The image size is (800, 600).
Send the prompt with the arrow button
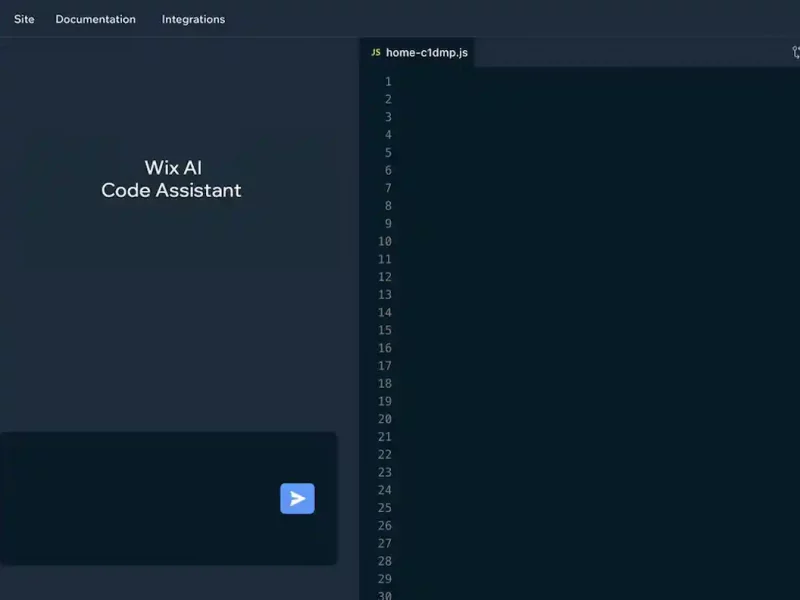point(297,498)
